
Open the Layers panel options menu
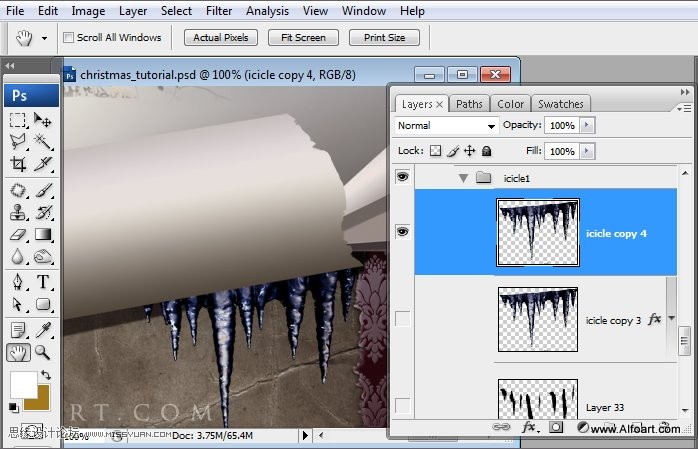click(684, 109)
